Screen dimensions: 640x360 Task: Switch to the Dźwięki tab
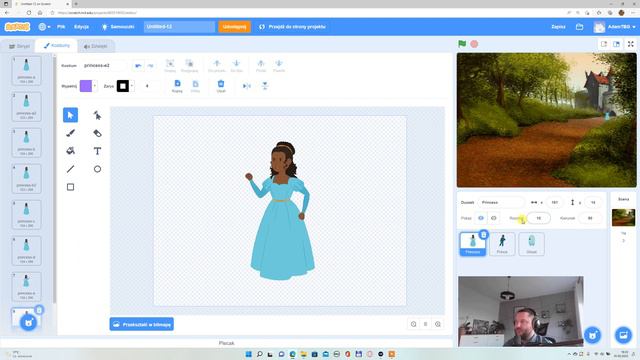pyautogui.click(x=96, y=47)
